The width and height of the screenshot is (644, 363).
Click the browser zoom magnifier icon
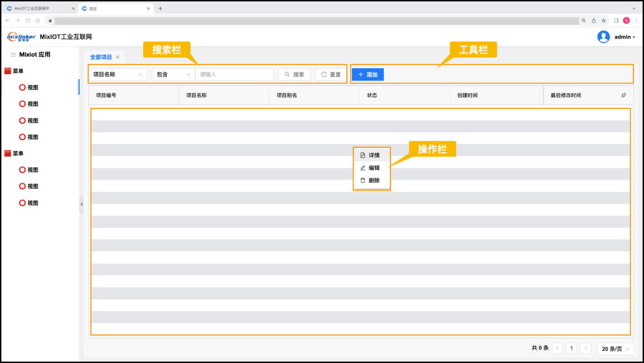tap(584, 21)
